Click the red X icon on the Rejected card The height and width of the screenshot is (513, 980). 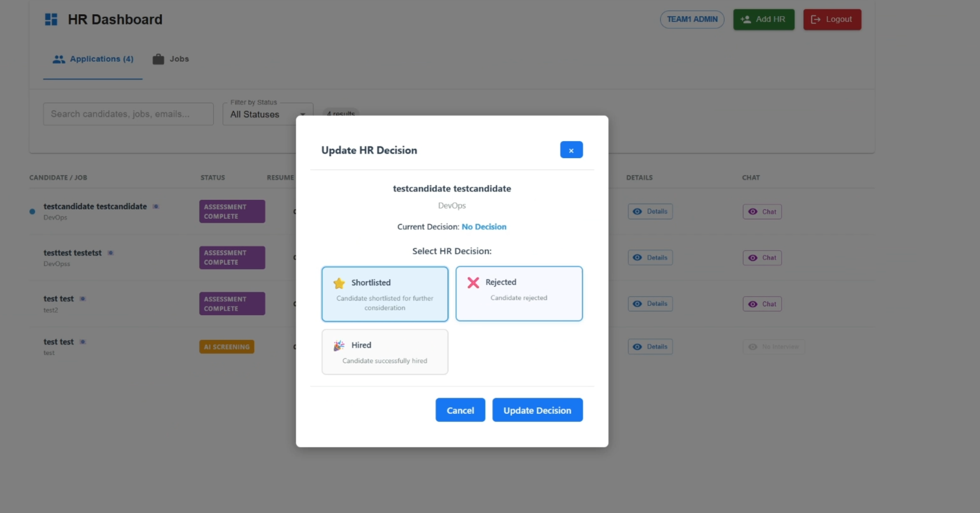click(473, 282)
